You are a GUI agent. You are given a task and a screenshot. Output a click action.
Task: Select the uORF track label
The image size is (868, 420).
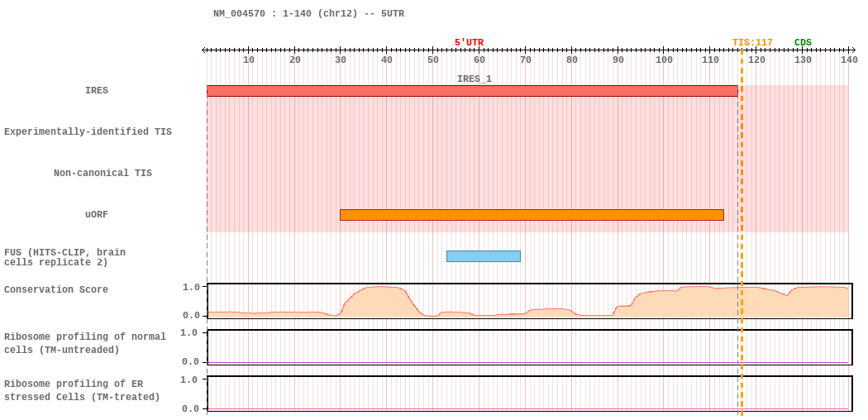pyautogui.click(x=97, y=215)
